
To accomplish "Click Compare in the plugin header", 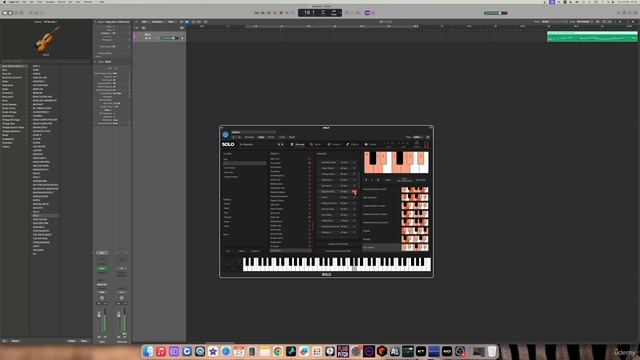I will coord(249,137).
